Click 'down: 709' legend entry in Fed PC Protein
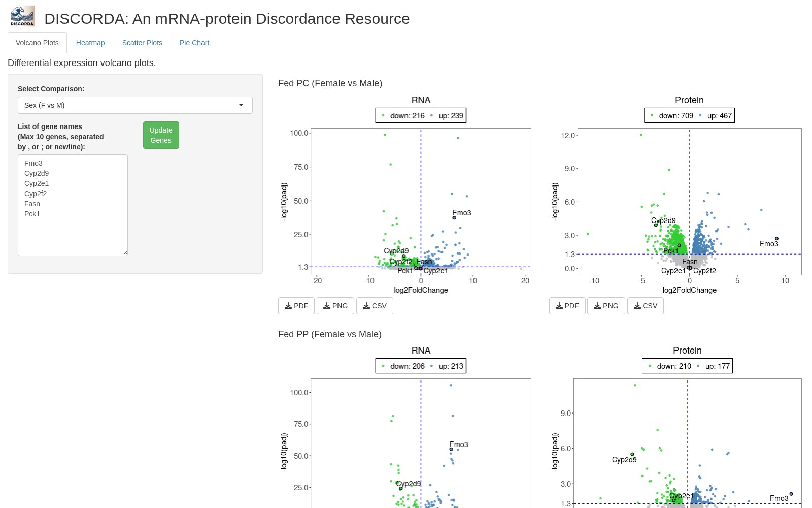This screenshot has width=812, height=508. point(672,116)
